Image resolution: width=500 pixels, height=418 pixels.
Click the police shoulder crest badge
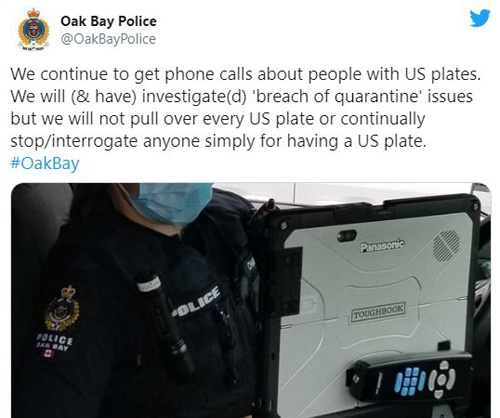[62, 309]
